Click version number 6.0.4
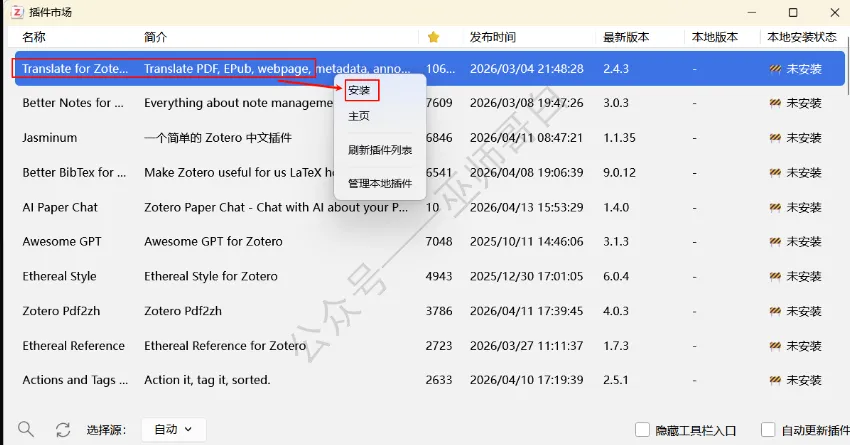The width and height of the screenshot is (850, 445). (616, 276)
